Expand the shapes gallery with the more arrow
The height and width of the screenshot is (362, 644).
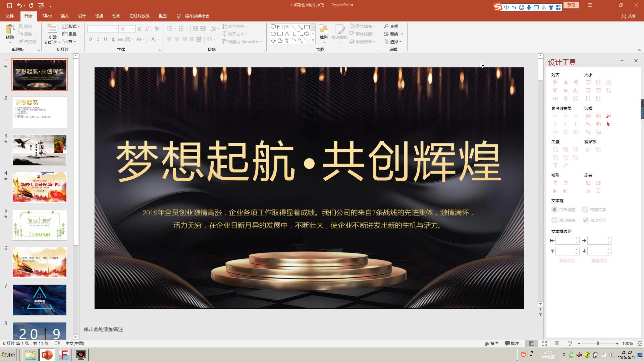click(313, 41)
